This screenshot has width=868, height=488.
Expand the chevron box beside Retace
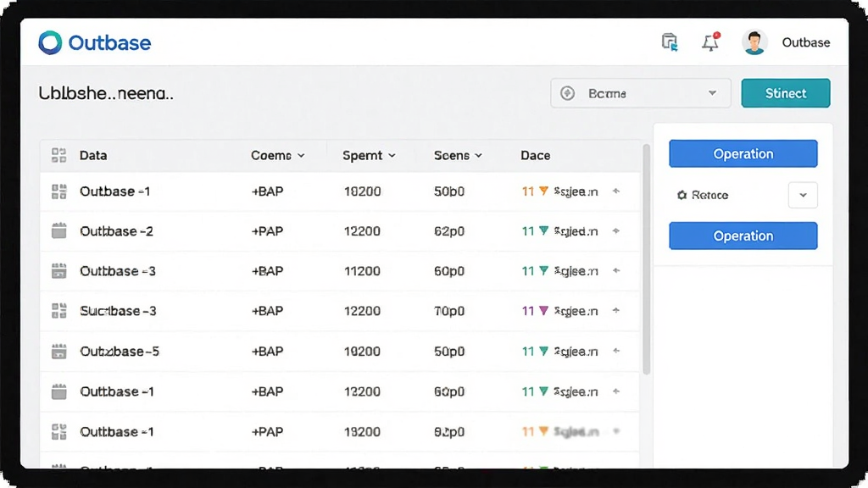(x=803, y=195)
